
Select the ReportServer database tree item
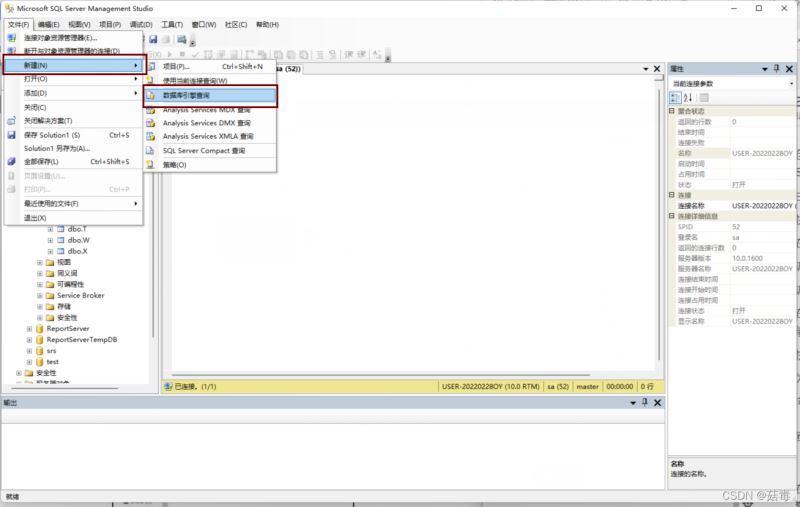point(68,328)
